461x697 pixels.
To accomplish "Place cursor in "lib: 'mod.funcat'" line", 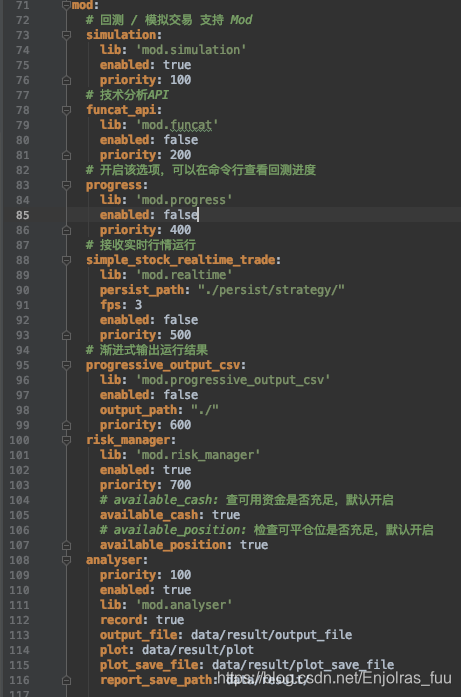I will coord(159,125).
